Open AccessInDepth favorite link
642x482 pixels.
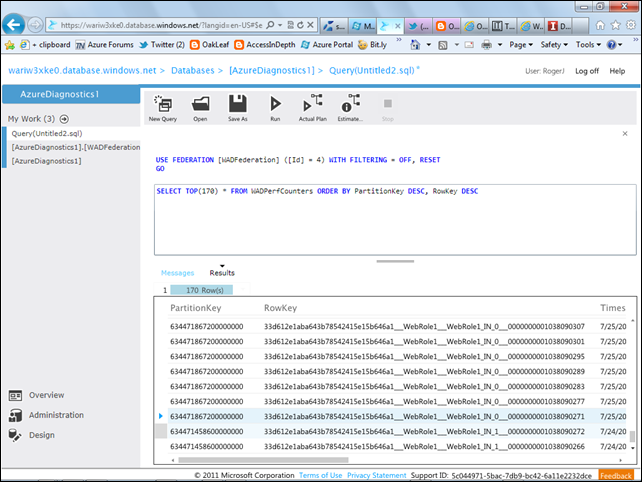tap(265, 45)
